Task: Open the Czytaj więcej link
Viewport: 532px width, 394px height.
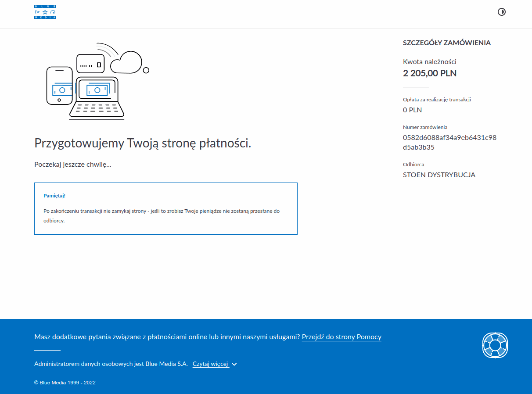Action: point(211,364)
